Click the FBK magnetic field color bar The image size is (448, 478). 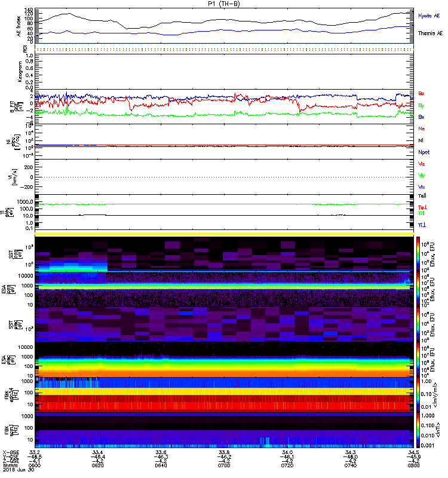coord(418,430)
